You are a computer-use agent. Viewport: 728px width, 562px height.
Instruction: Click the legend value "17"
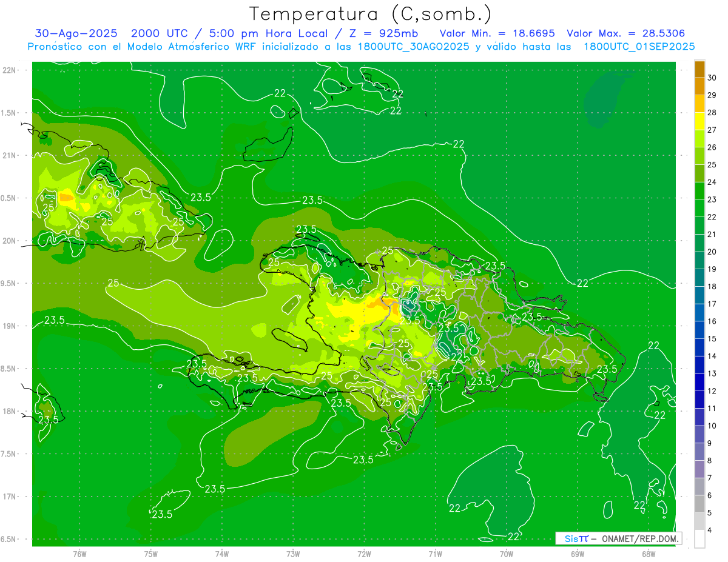tap(712, 304)
